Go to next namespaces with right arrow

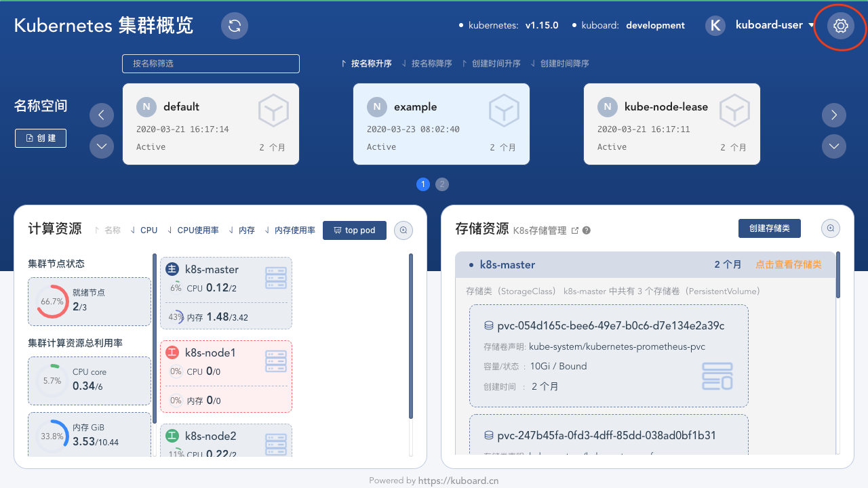click(x=834, y=115)
